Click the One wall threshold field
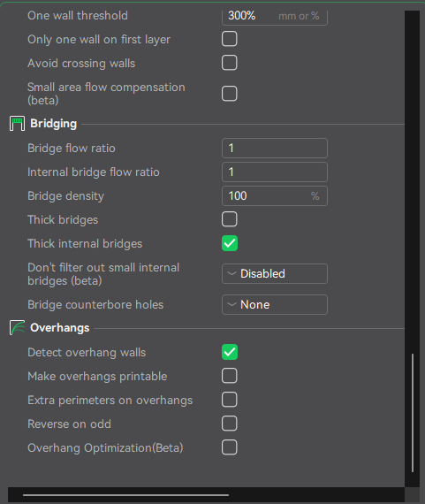This screenshot has width=425, height=504. (275, 17)
